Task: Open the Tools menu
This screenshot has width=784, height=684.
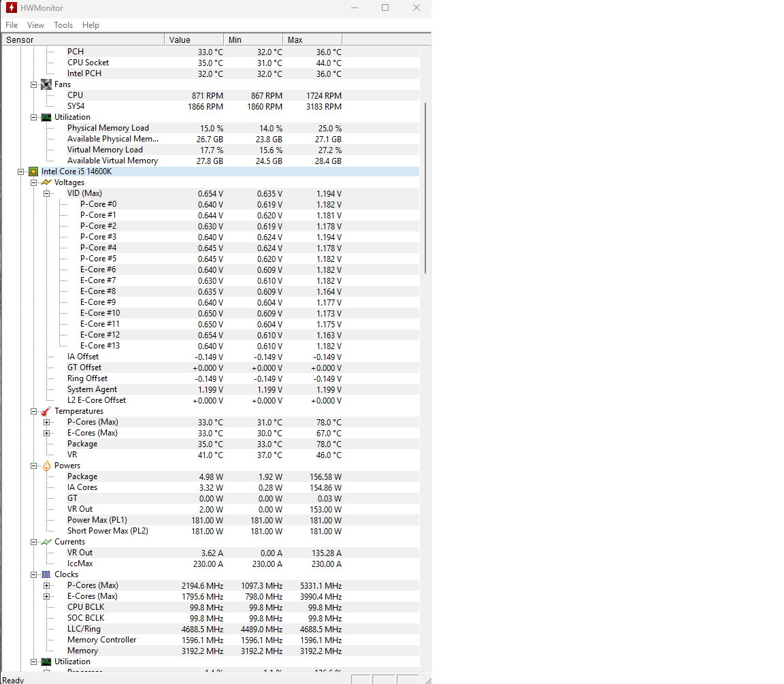Action: click(63, 25)
